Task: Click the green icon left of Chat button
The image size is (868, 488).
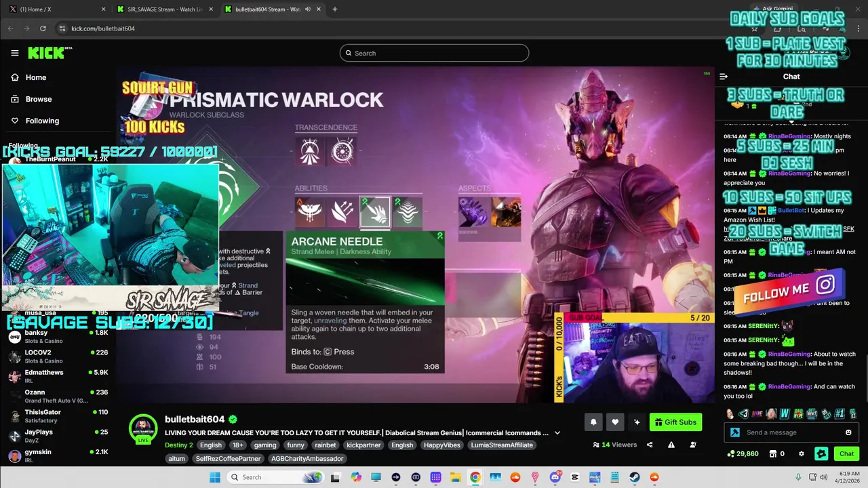Action: click(x=821, y=454)
